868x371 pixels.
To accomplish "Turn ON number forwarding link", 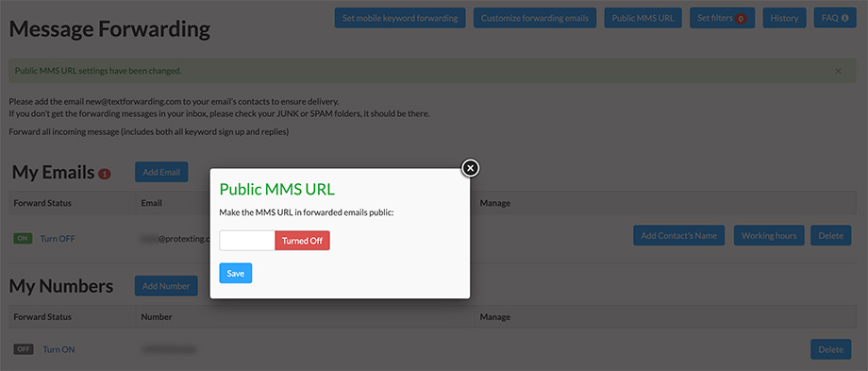I will coord(58,349).
